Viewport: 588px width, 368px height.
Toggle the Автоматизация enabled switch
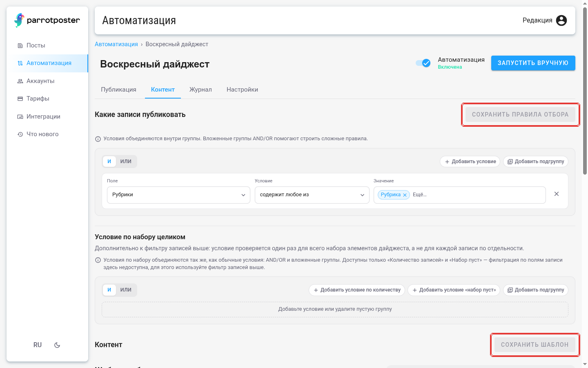[x=423, y=63]
